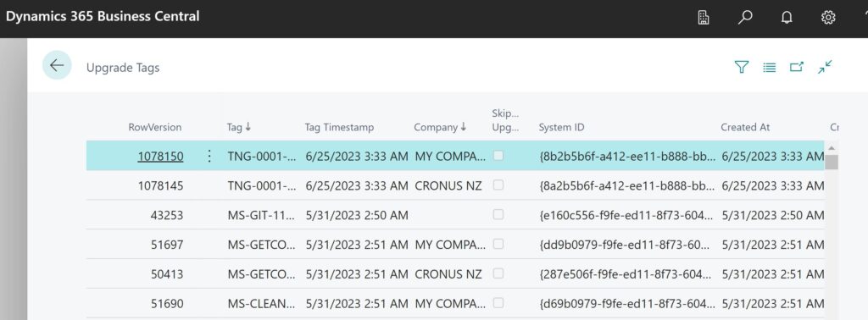This screenshot has width=868, height=320.
Task: Click the System ID column header
Action: coord(561,127)
